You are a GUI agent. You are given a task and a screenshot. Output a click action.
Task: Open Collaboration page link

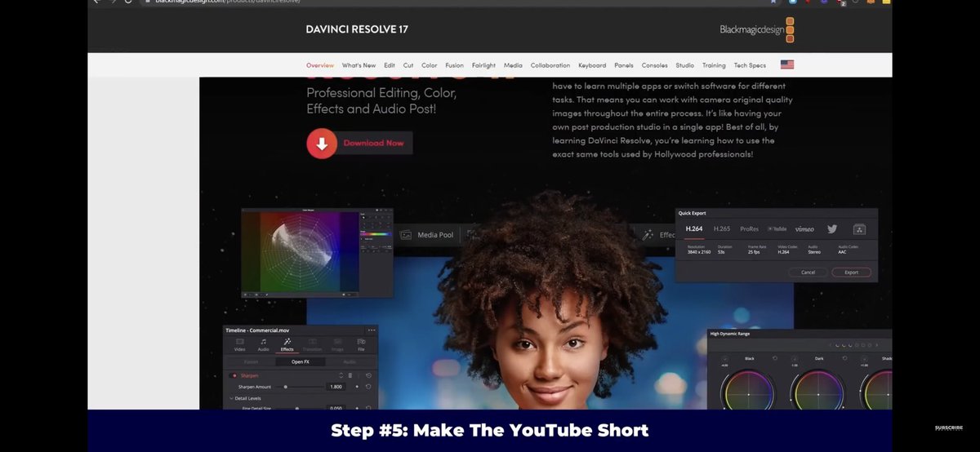550,65
